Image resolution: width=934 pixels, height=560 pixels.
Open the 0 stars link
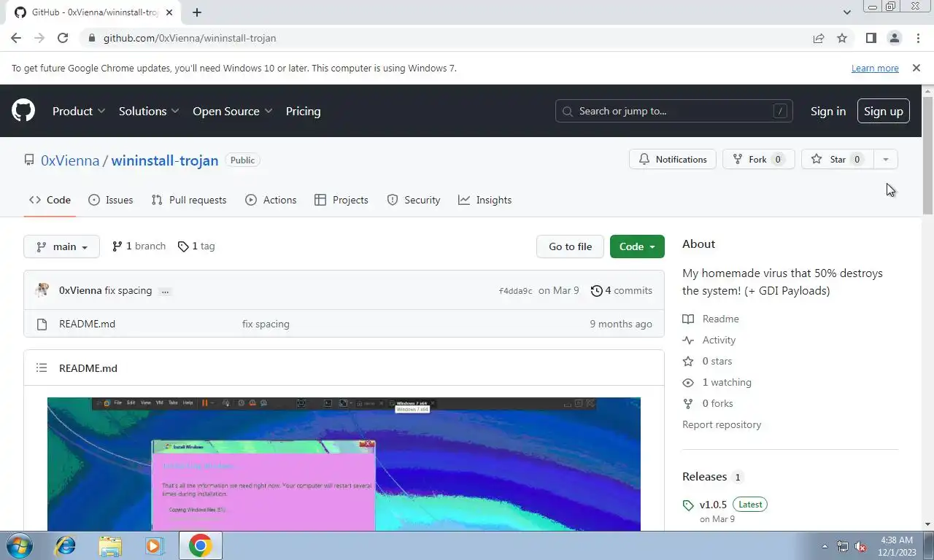(707, 361)
